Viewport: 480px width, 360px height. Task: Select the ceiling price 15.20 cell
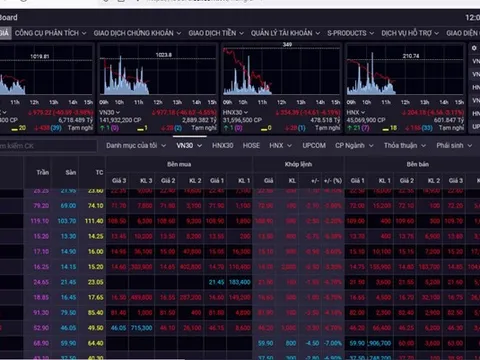click(x=41, y=236)
